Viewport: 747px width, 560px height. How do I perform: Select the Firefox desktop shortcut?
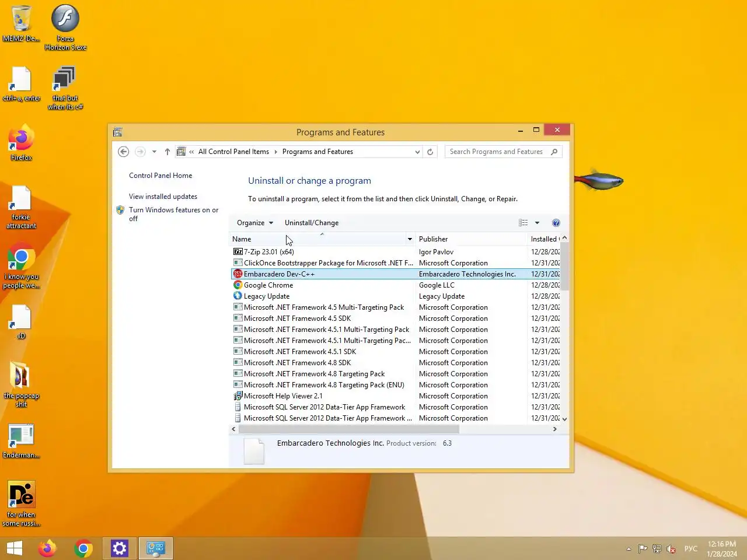(21, 143)
